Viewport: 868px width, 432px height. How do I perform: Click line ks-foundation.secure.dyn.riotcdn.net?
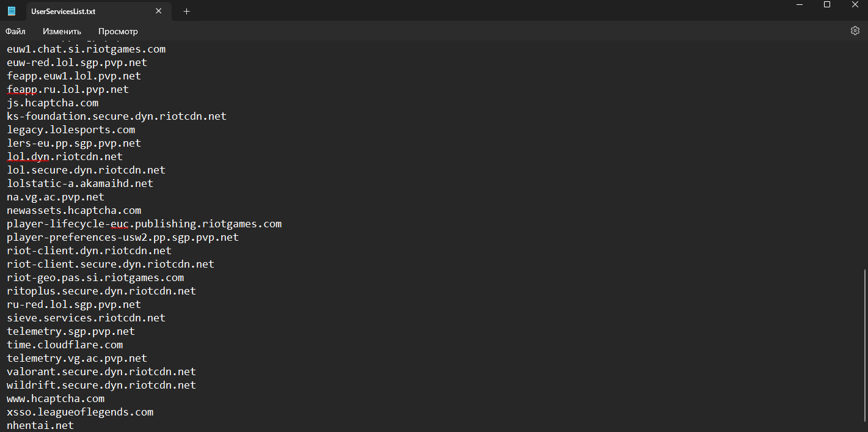point(117,116)
